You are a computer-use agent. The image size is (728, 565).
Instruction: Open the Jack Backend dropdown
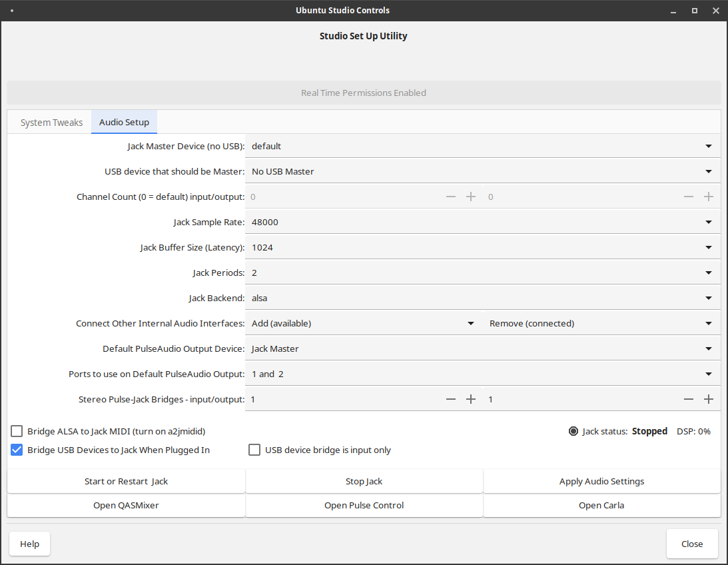pyautogui.click(x=482, y=298)
